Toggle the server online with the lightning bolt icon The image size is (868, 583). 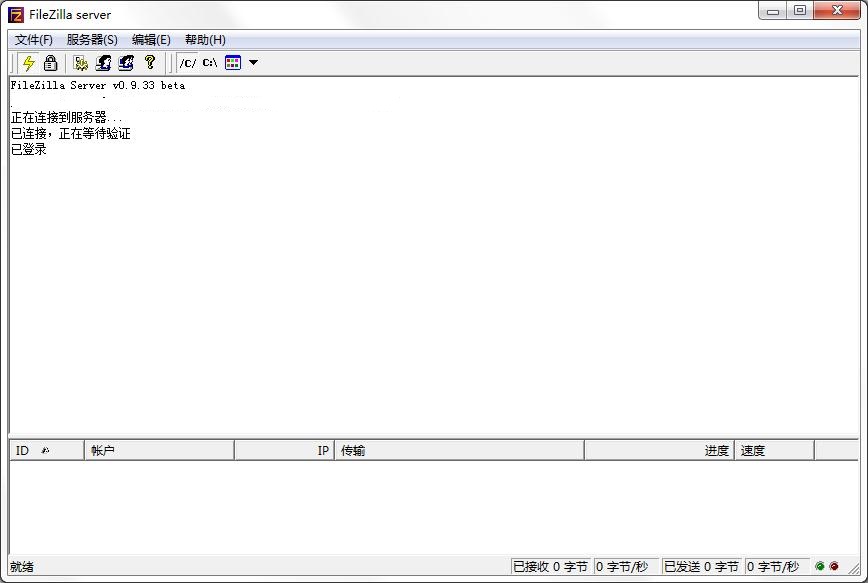point(28,62)
